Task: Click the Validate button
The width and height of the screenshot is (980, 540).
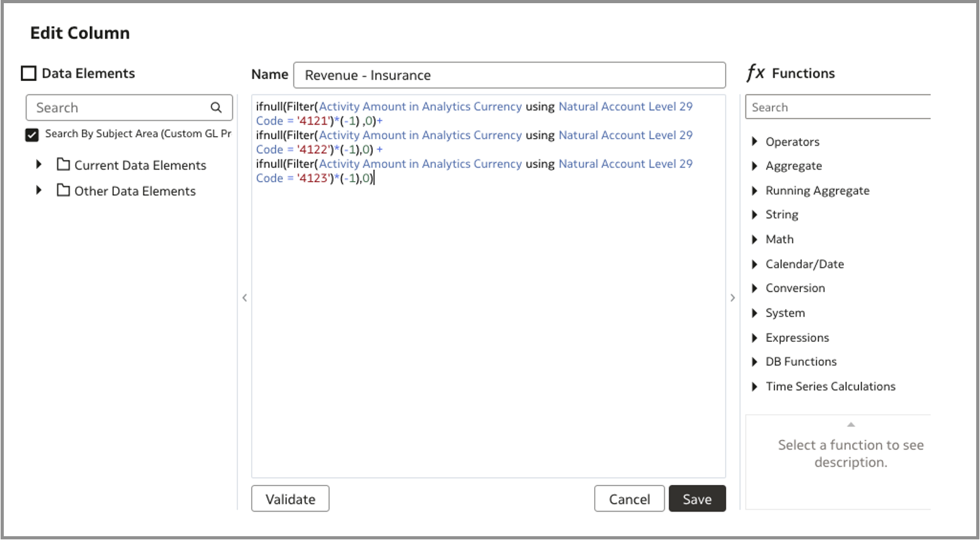Action: [x=290, y=499]
